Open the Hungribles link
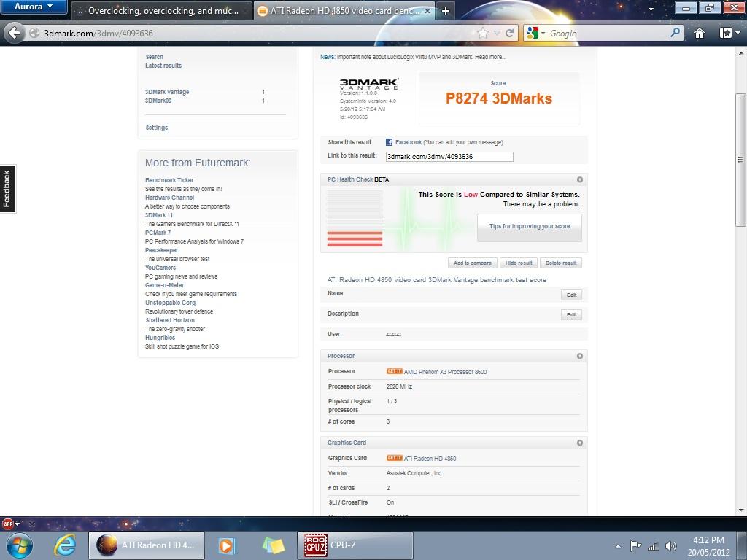The image size is (747, 560). (160, 338)
